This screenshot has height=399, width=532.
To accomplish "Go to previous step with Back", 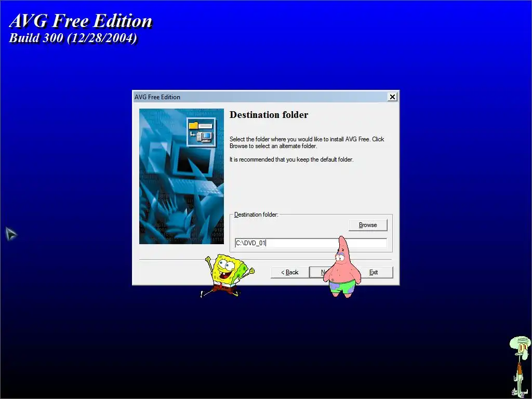I will click(290, 272).
